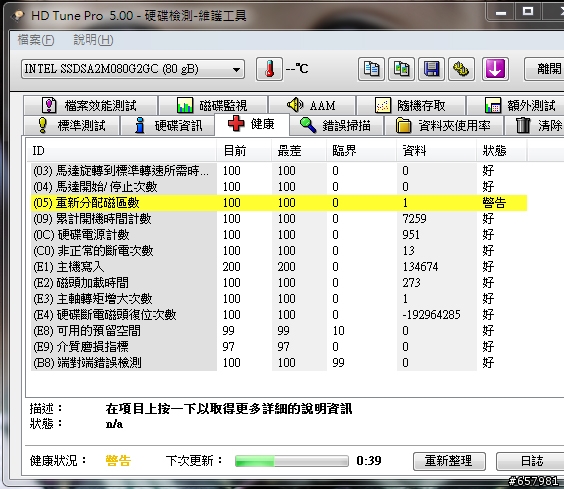
Task: Switch to the 硬碟資訊 tab
Action: coord(168,126)
